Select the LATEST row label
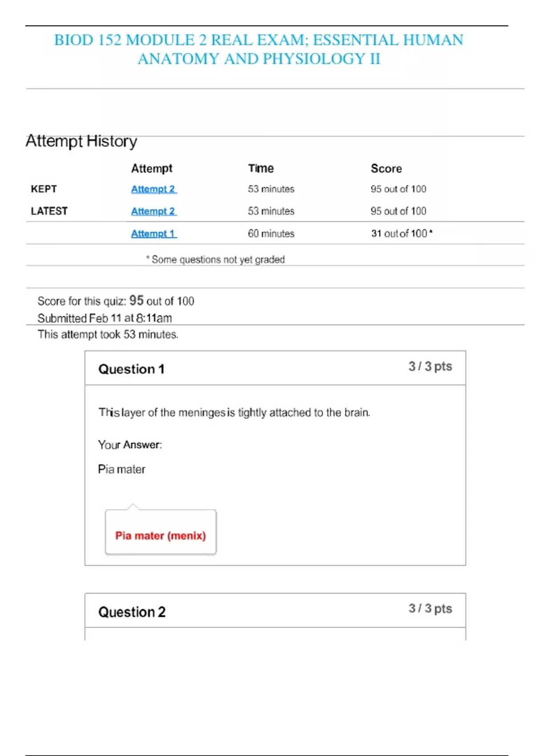534x756 pixels. [x=49, y=211]
